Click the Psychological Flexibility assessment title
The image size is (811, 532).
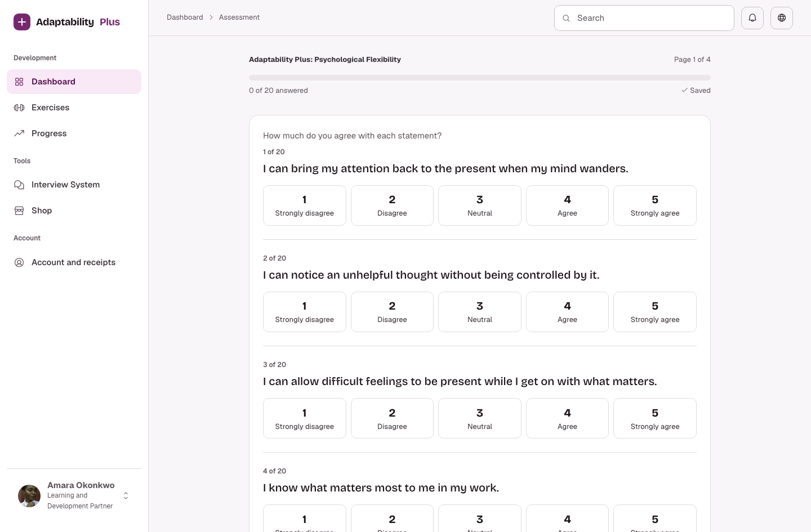coord(325,59)
